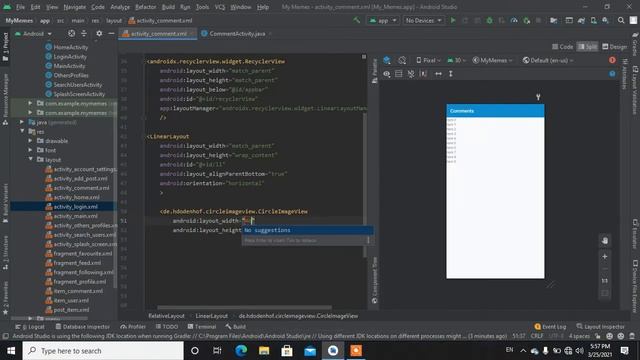Screen dimensions: 640x360
Task: Open the Terminal tool window
Action: [202, 327]
